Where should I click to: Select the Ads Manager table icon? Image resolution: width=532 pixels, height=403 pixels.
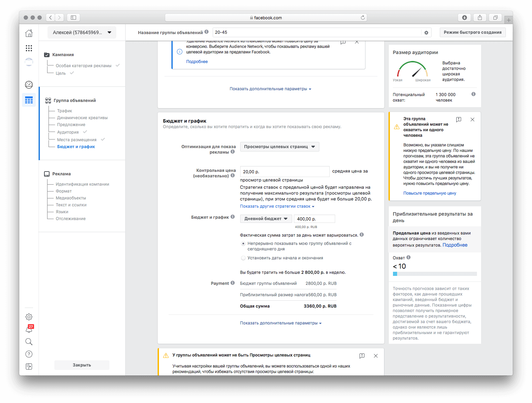point(29,100)
